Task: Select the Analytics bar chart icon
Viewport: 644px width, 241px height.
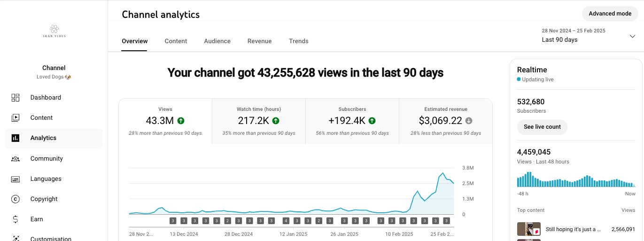Action: 16,138
